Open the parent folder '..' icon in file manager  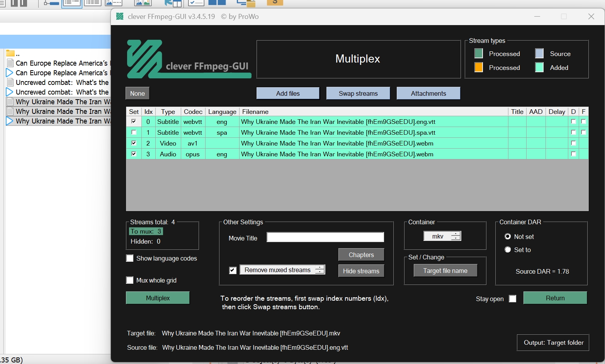point(10,54)
